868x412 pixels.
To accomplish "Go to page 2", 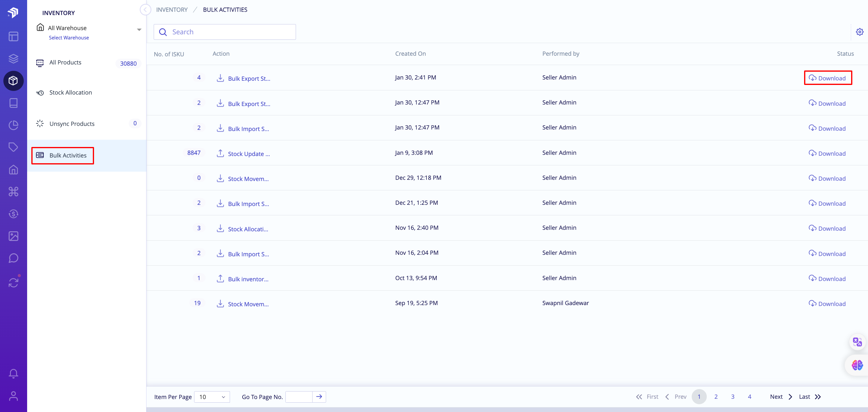I will (716, 397).
